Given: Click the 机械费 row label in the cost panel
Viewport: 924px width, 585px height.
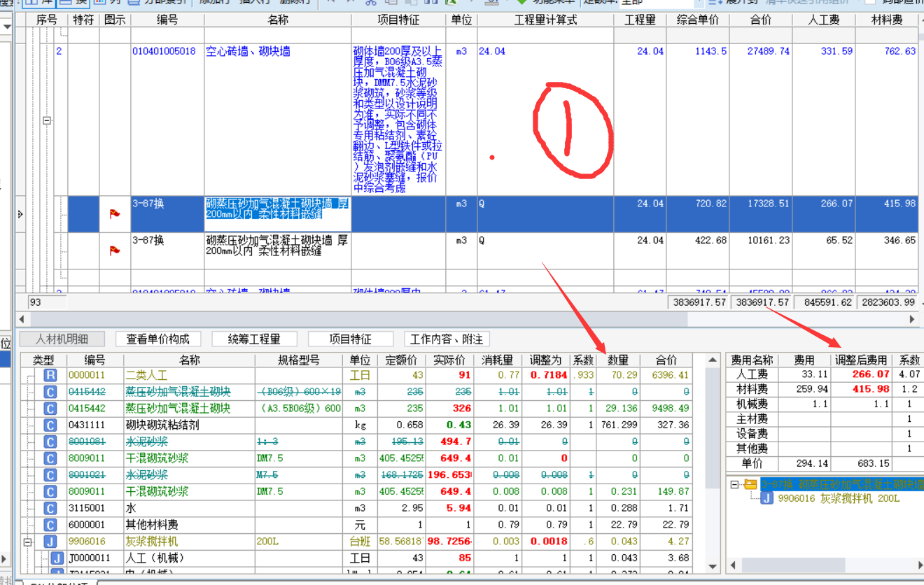Looking at the screenshot, I should [x=752, y=404].
